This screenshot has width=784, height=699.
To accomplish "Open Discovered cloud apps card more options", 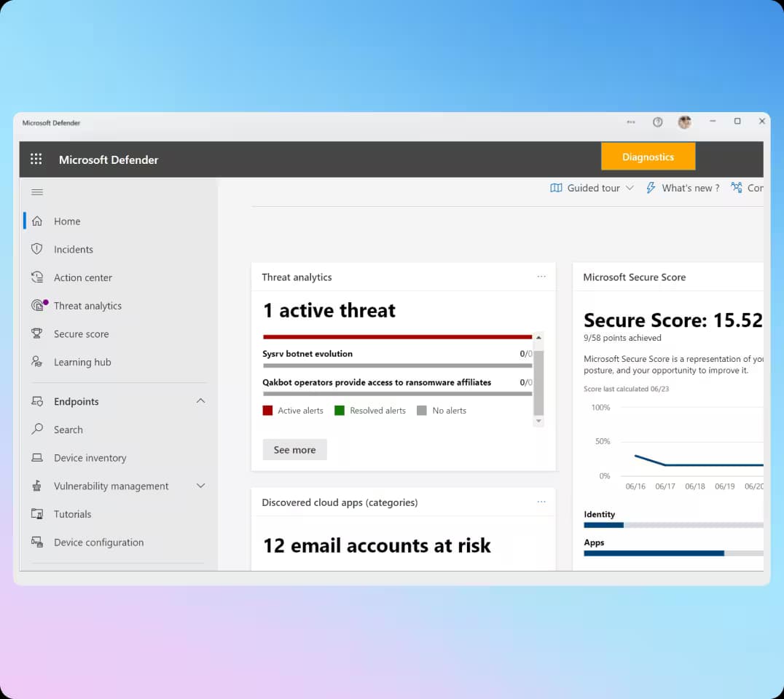I will click(541, 502).
